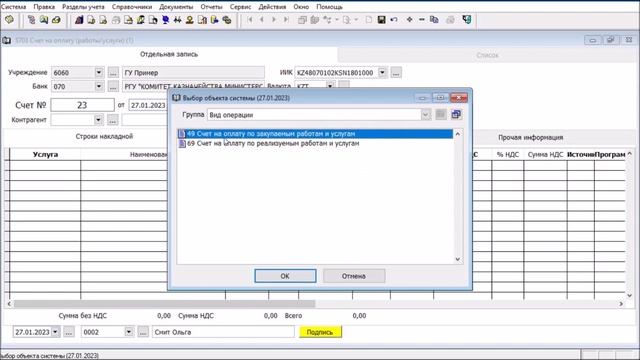Viewport: 640px width, 360px height.
Task: Click ellipsis button next to 0002 field
Action: 143,332
